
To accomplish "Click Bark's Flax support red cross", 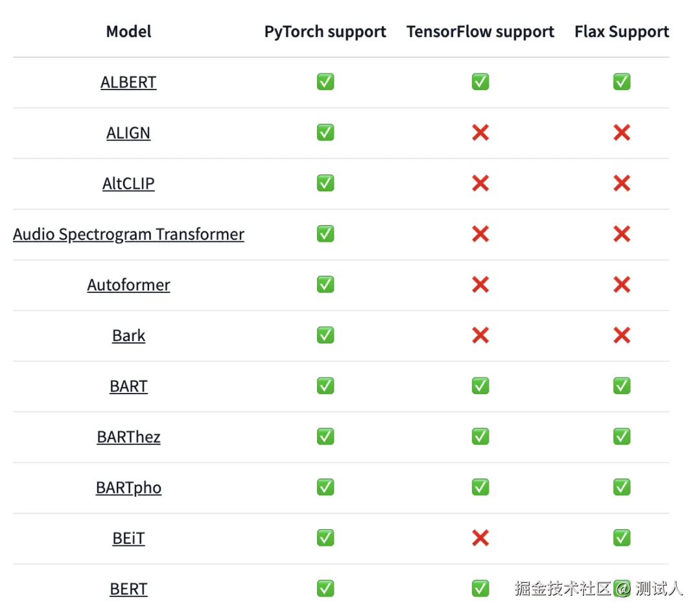I will (622, 335).
